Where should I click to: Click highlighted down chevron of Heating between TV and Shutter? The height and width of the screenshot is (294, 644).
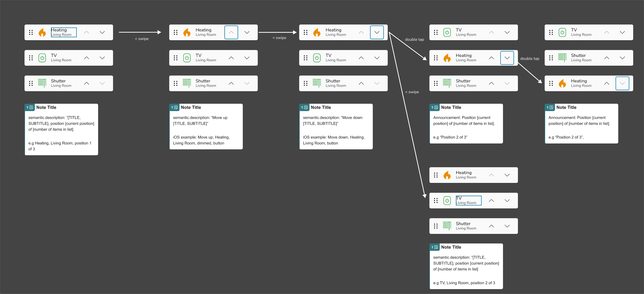click(507, 58)
